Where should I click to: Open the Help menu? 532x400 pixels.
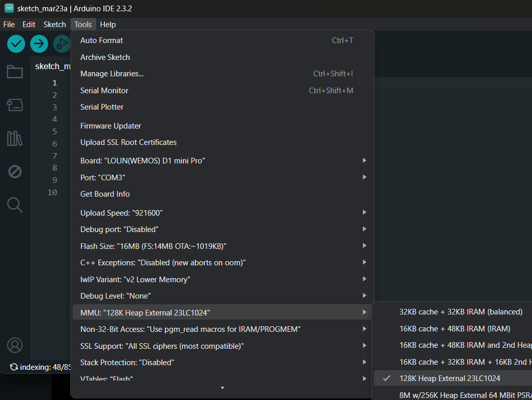click(108, 25)
